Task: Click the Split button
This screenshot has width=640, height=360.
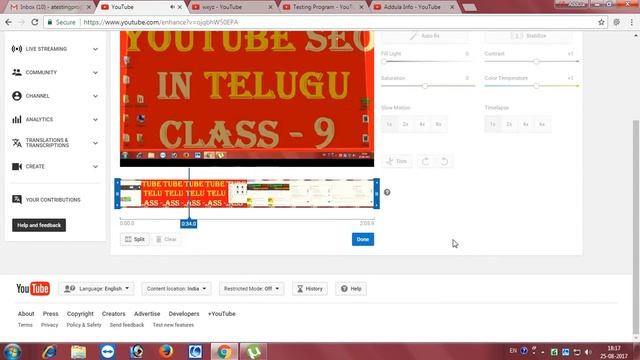Action: point(135,239)
